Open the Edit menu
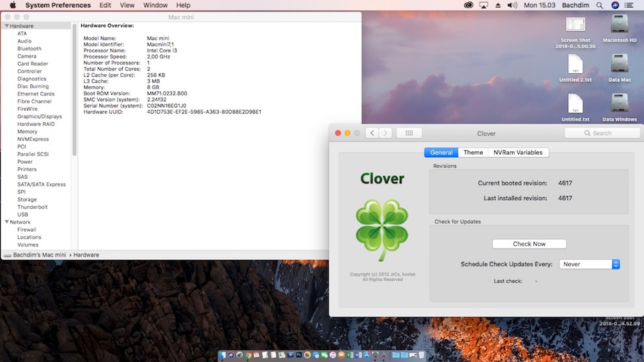 pyautogui.click(x=105, y=5)
